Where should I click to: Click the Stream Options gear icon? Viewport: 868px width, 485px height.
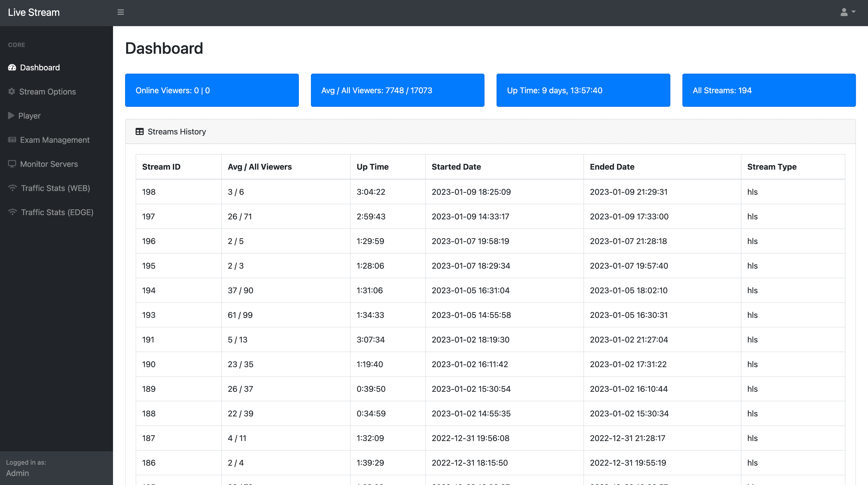(11, 91)
